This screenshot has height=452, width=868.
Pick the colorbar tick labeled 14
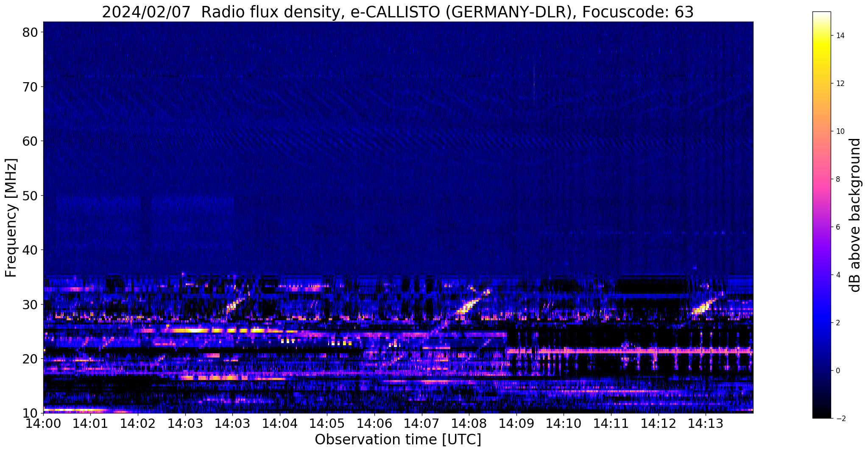(840, 36)
